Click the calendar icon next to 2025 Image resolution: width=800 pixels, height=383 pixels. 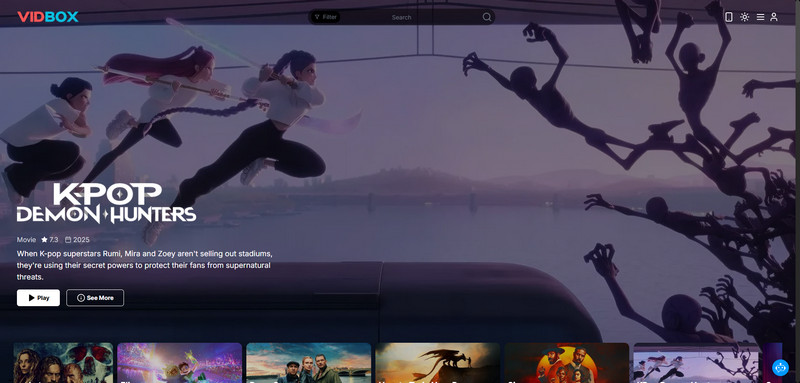point(68,240)
